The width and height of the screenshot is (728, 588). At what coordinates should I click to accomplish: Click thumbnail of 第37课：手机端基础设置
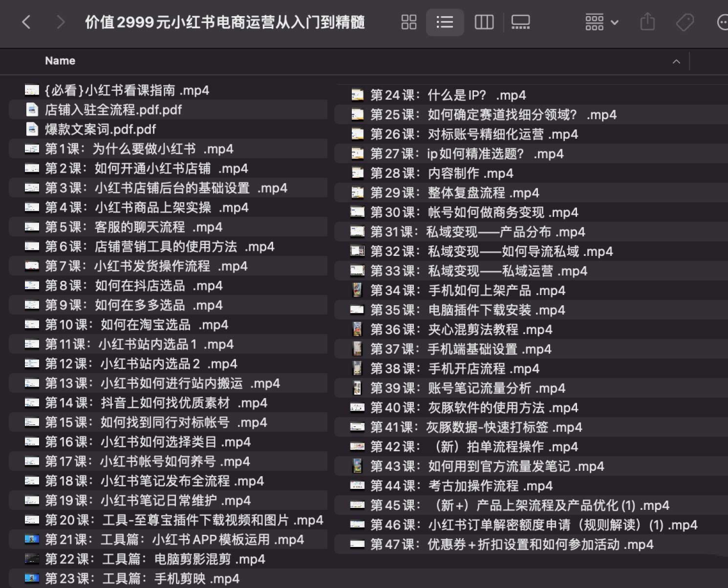point(357,348)
